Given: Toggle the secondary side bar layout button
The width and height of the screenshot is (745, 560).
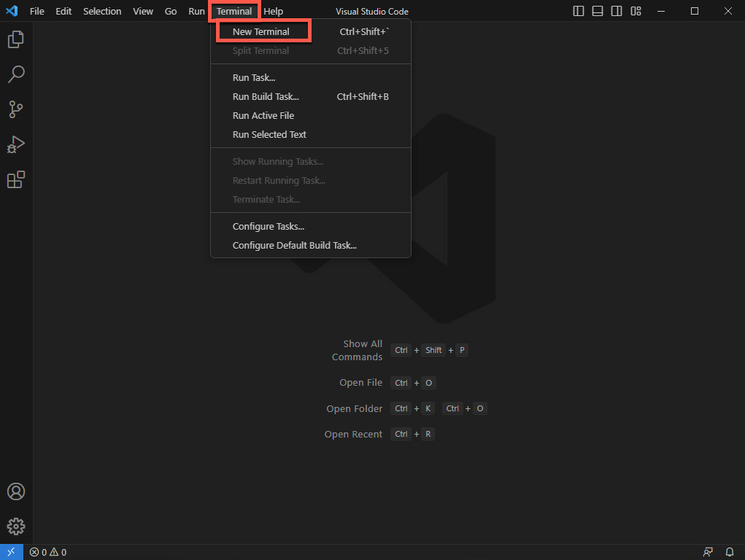Looking at the screenshot, I should 617,11.
